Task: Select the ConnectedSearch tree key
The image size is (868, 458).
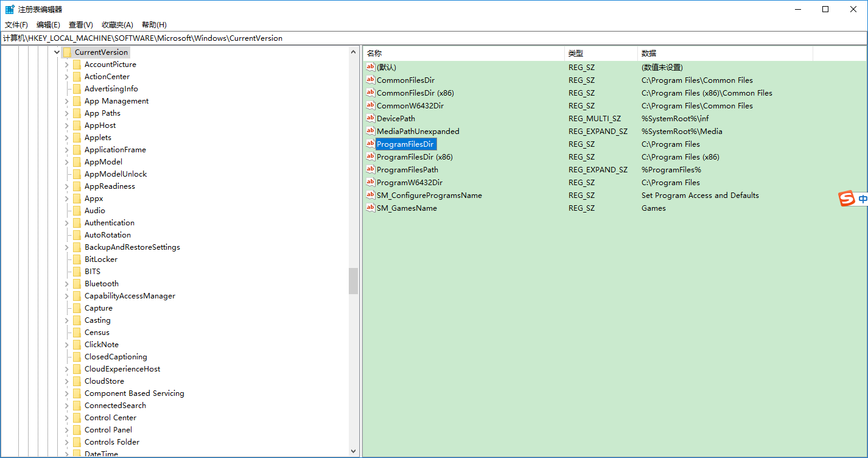Action: click(115, 406)
